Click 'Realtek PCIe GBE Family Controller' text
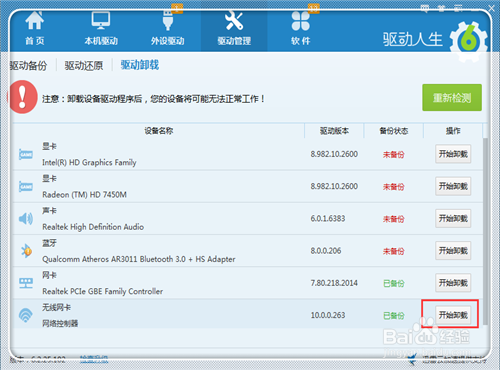The image size is (500, 370). pyautogui.click(x=103, y=291)
